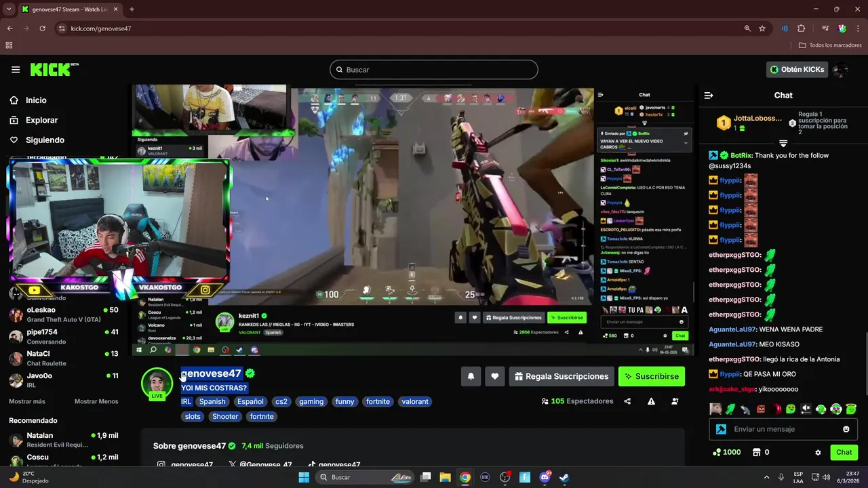Go to the KICK home logo
Image resolution: width=868 pixels, height=488 pixels.
(x=54, y=69)
